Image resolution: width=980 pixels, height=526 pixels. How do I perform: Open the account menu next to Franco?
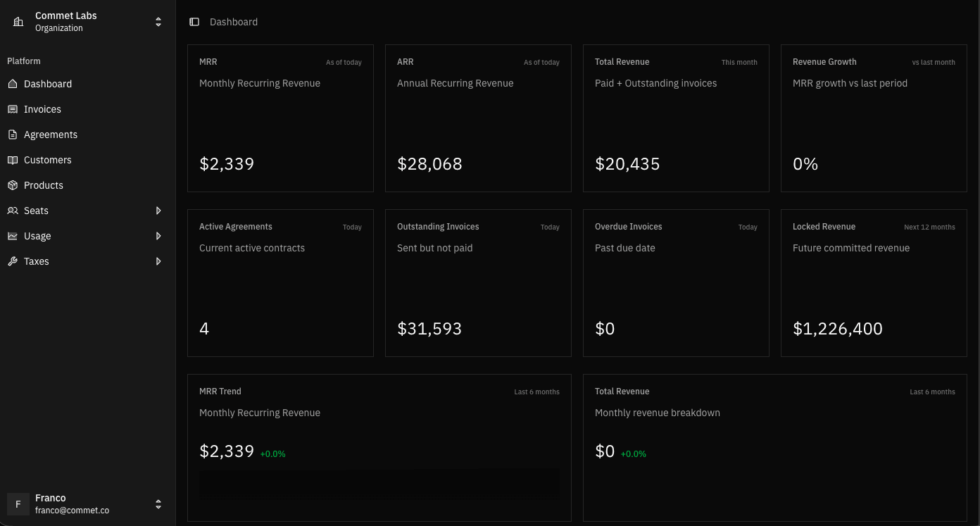pos(158,504)
